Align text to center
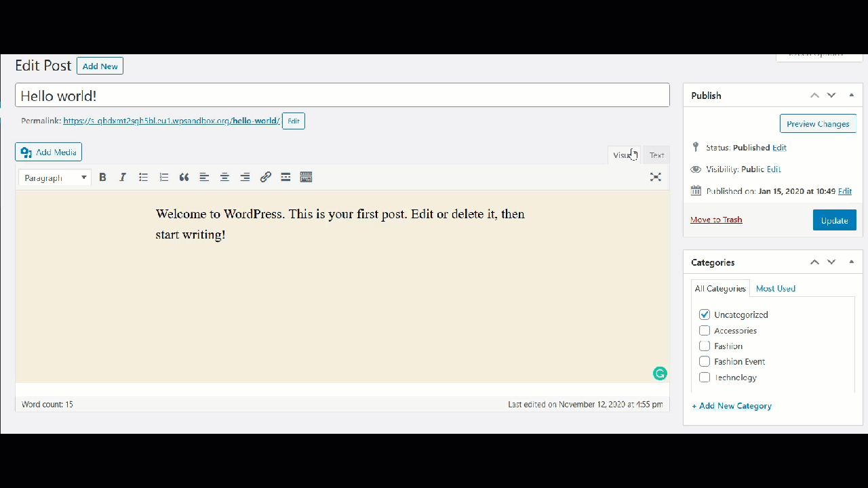868x488 pixels. click(224, 177)
